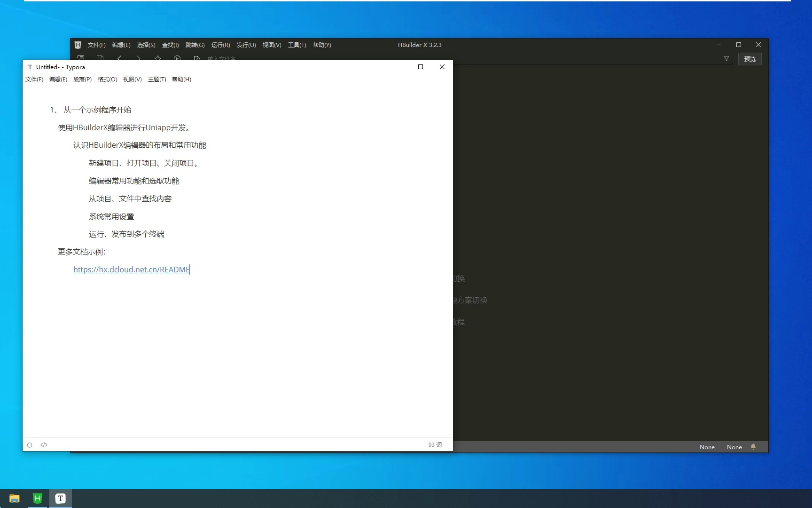Maximize the Typora window

pos(421,67)
